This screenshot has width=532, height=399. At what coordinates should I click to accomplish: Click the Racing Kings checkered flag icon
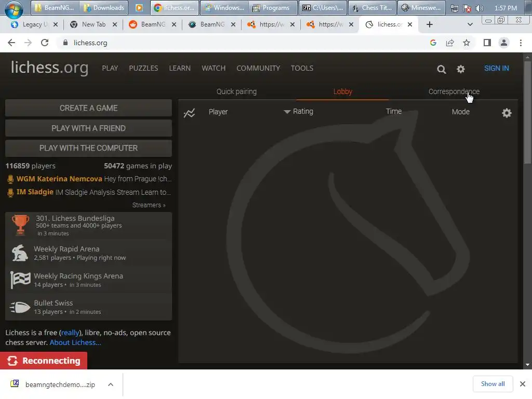coord(20,280)
